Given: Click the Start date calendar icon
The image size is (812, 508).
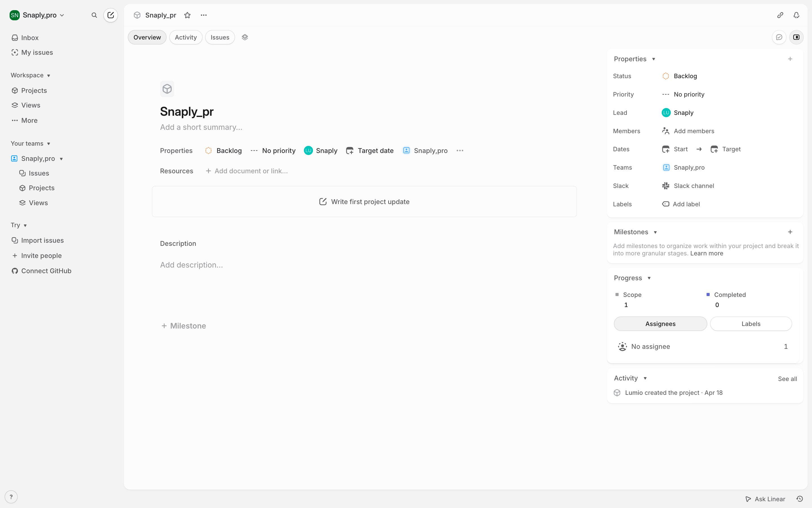Looking at the screenshot, I should (x=666, y=149).
